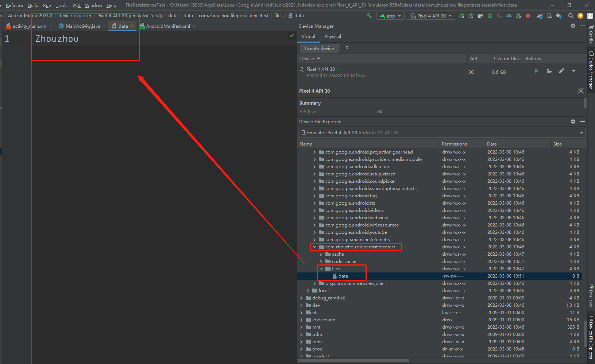Toggle Device Manager side tool button
The image size is (595, 364).
point(591,70)
